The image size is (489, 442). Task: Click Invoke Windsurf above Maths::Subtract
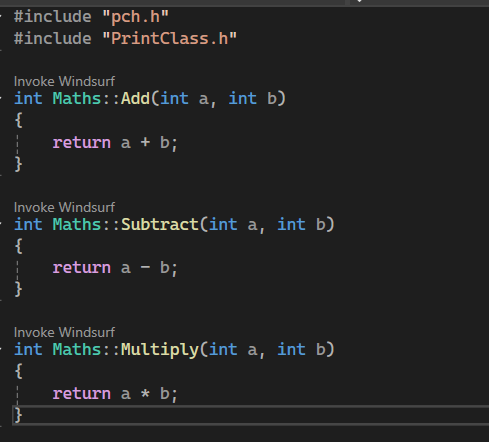point(64,207)
